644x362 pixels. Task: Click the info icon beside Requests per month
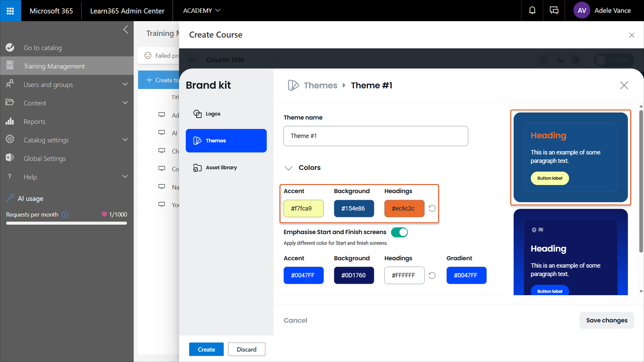65,215
